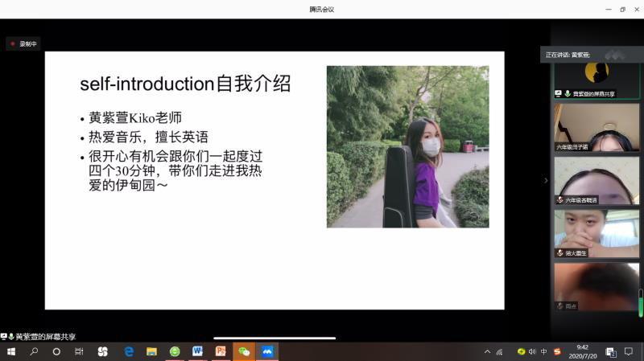
Task: Click the photo of the woman with the guitar case
Action: [x=408, y=147]
